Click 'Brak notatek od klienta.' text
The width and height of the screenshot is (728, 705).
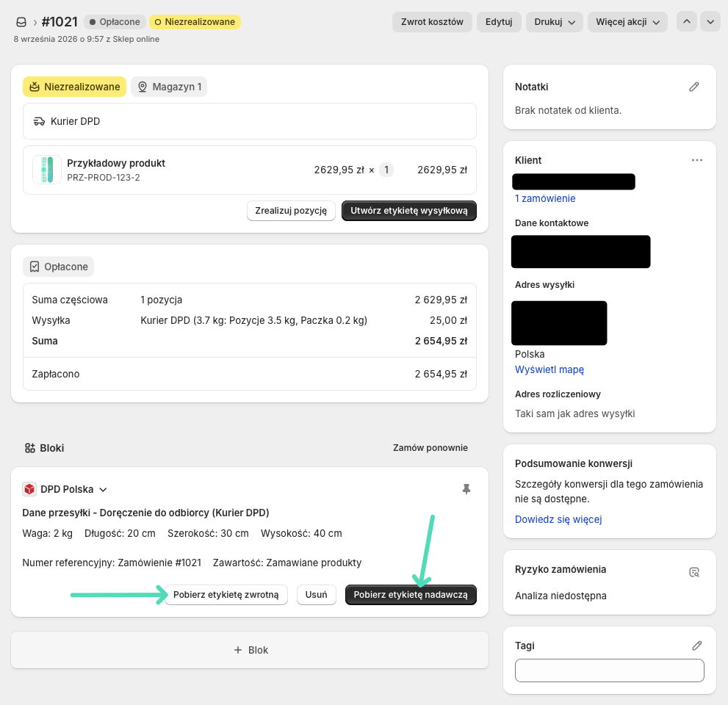568,110
